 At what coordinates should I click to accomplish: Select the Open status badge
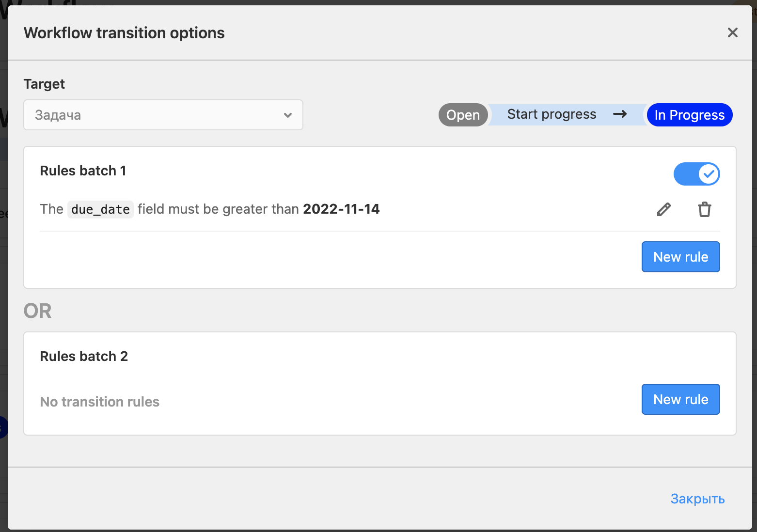[x=463, y=115]
